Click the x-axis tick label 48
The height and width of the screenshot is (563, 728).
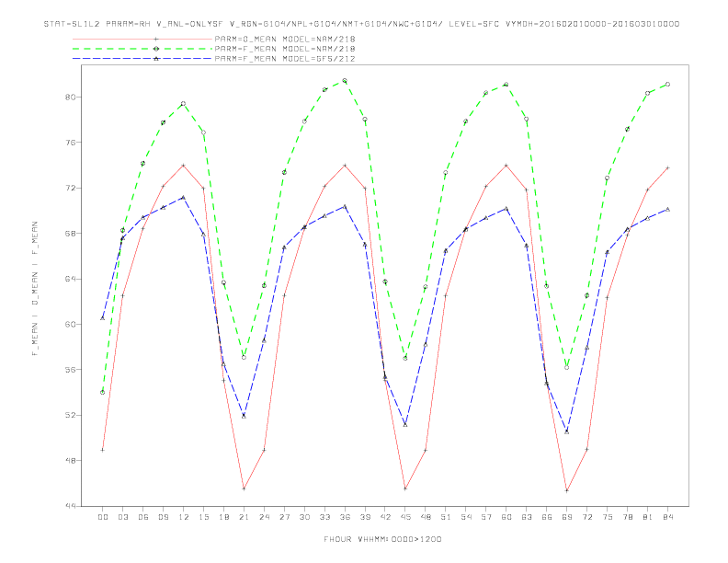pos(426,517)
